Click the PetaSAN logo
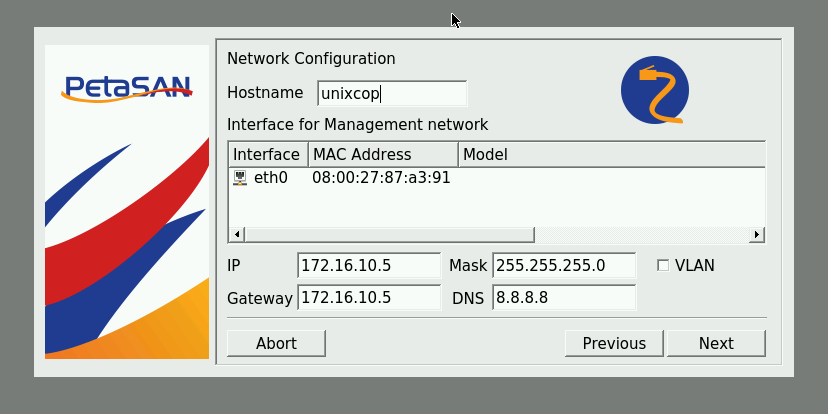The image size is (828, 414). (127, 89)
